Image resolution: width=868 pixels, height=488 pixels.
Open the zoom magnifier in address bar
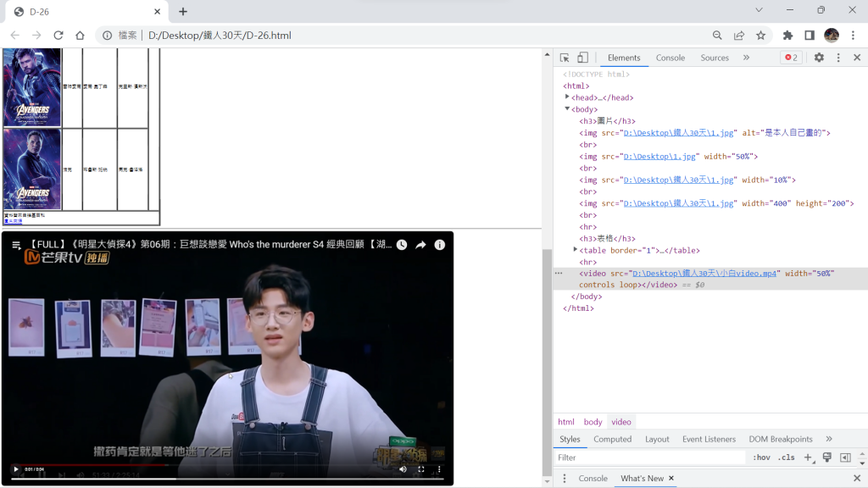coord(717,36)
